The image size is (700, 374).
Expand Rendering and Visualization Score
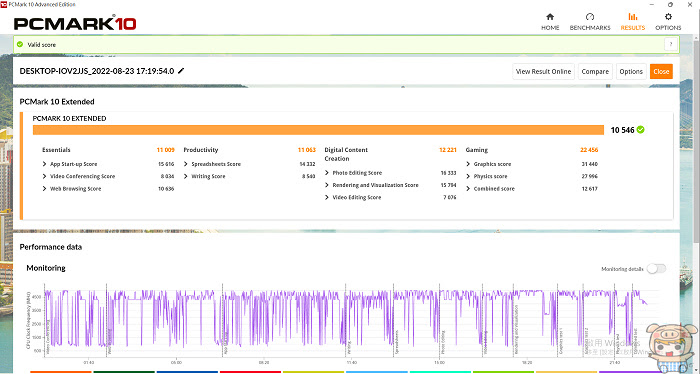[x=327, y=185]
